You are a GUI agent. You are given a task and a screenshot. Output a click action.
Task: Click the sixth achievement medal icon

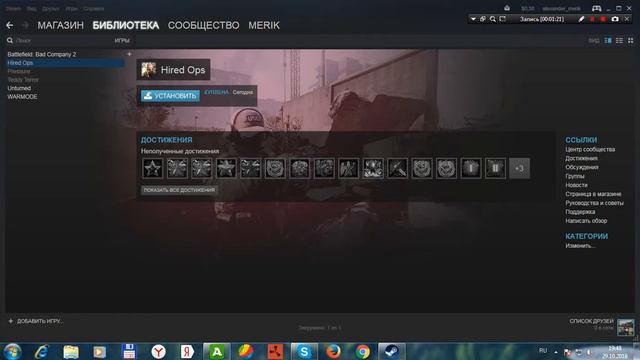(x=275, y=168)
